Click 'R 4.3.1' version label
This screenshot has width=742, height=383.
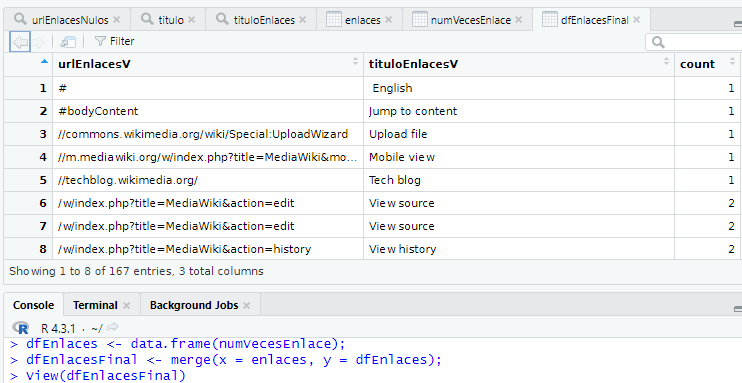pyautogui.click(x=59, y=328)
